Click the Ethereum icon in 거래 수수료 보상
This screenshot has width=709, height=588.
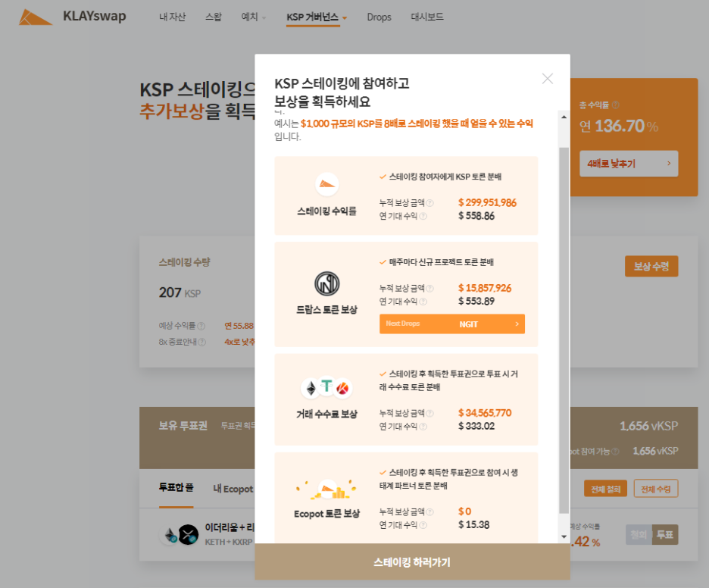pyautogui.click(x=311, y=388)
